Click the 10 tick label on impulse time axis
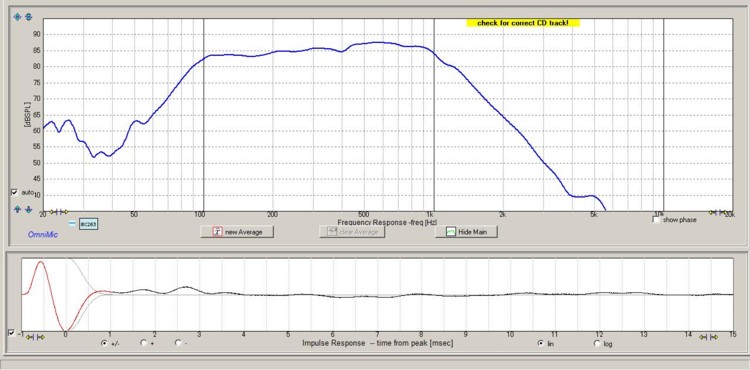Screen dimensions: 750x370 [510, 335]
